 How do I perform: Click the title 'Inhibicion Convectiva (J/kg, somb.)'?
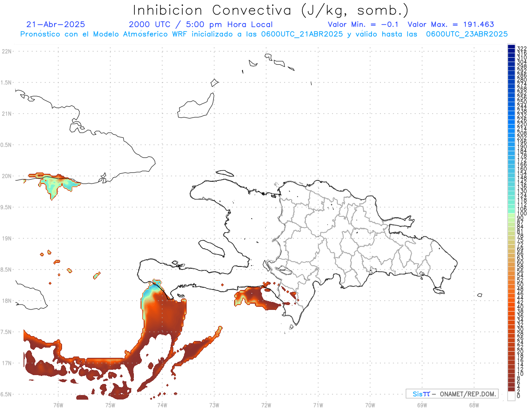pyautogui.click(x=270, y=10)
